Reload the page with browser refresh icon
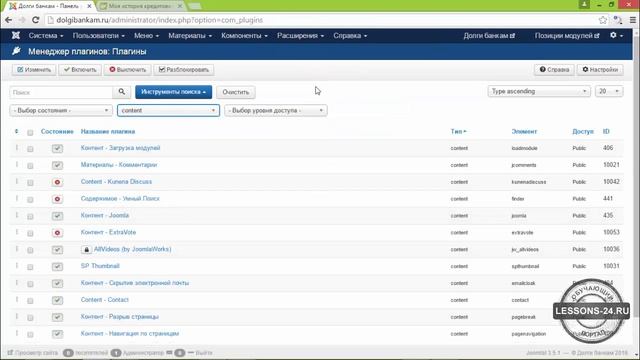The height and width of the screenshot is (360, 640). click(36, 20)
